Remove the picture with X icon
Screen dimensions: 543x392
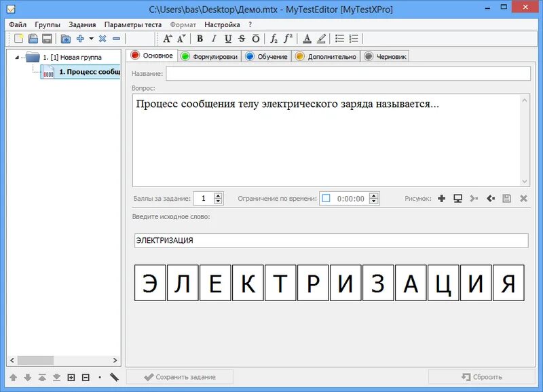tap(523, 198)
